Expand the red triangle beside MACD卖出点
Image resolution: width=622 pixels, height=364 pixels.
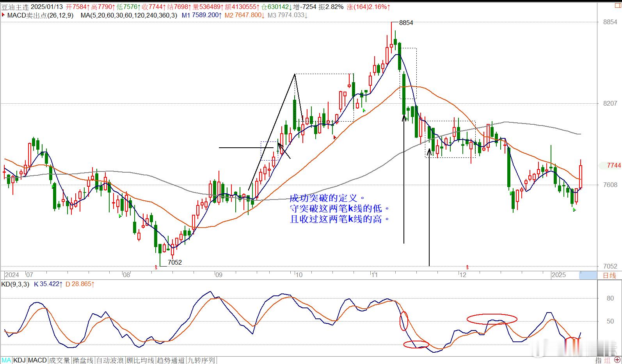coord(3,15)
